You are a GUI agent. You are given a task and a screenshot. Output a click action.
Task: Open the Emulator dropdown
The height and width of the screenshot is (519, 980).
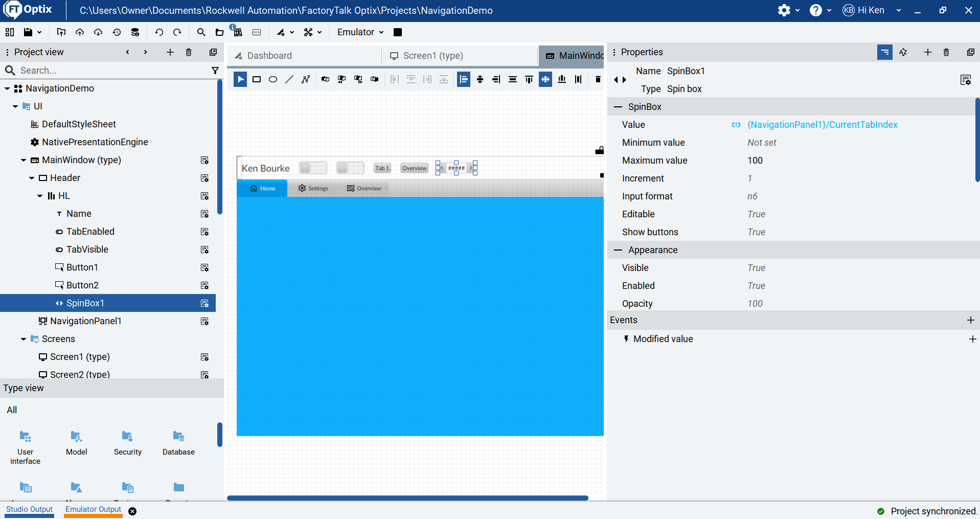tap(360, 32)
